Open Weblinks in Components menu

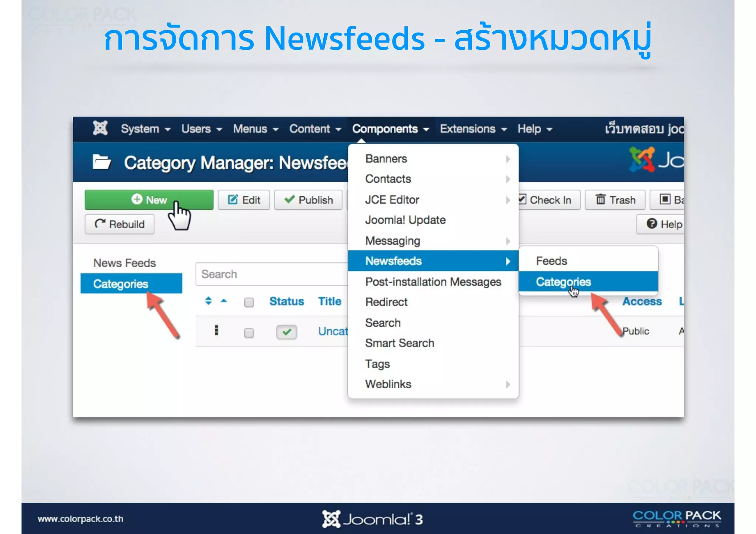[x=433, y=384]
